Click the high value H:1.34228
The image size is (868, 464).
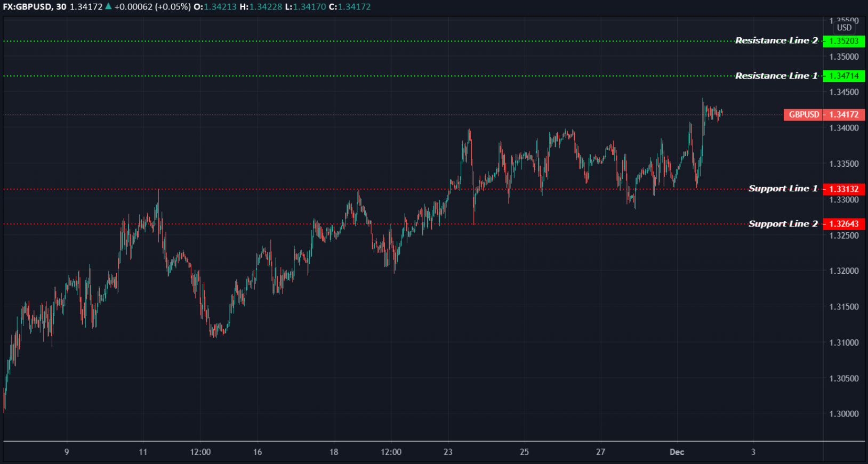(x=261, y=7)
